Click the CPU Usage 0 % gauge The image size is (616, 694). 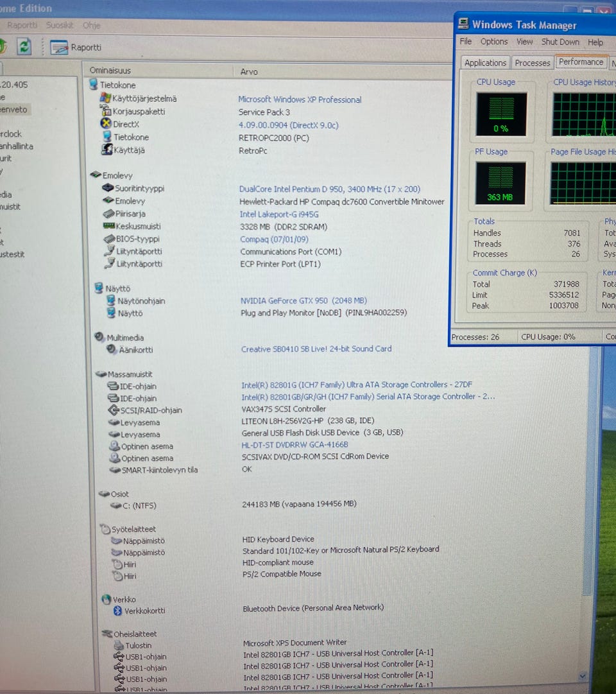(x=501, y=114)
